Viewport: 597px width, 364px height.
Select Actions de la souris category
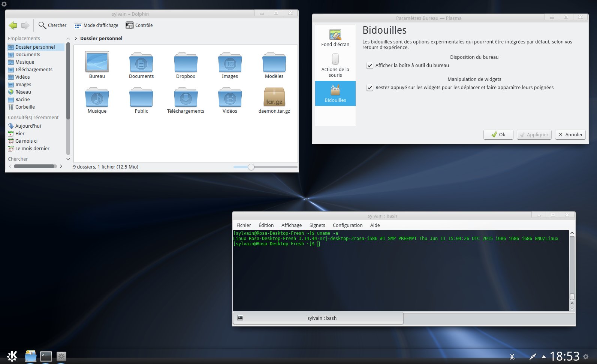[x=335, y=65]
